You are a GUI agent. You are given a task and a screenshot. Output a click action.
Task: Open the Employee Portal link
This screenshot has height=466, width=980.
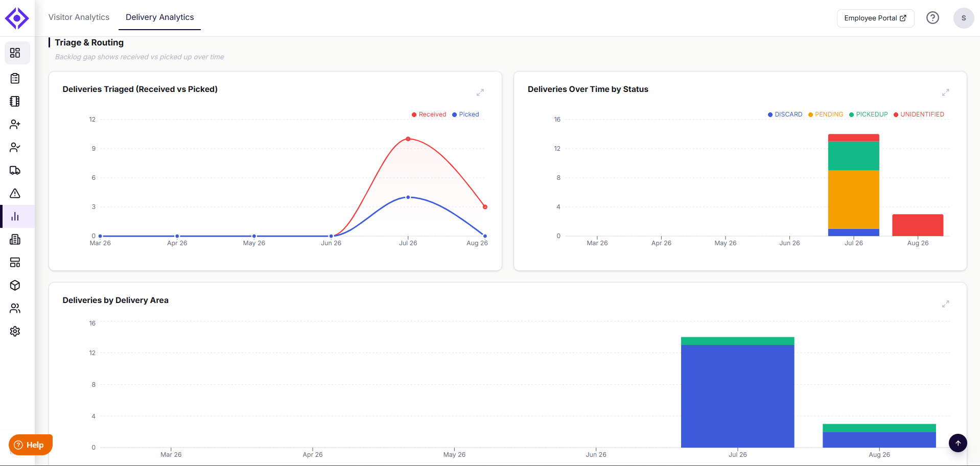875,18
